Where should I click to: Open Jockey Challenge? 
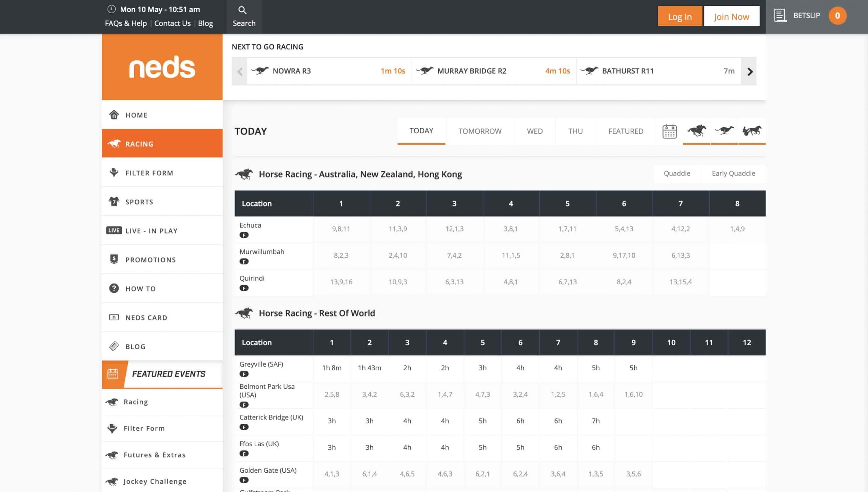[x=162, y=481]
